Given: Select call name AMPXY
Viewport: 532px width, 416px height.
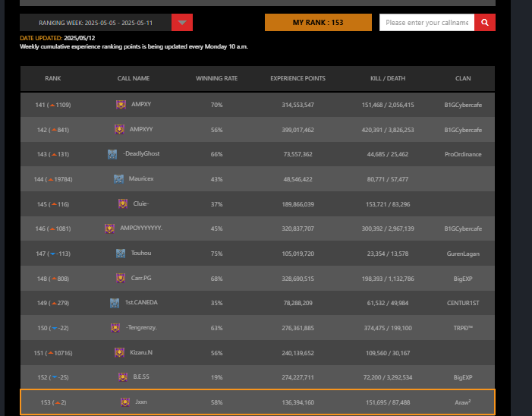Looking at the screenshot, I should (141, 104).
